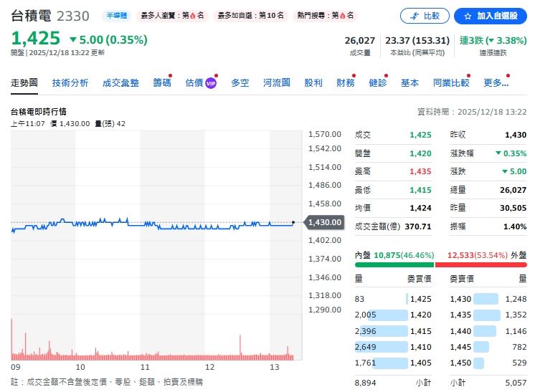Click the 昨量 30,505 value
This screenshot has width=535, height=392.
point(513,208)
